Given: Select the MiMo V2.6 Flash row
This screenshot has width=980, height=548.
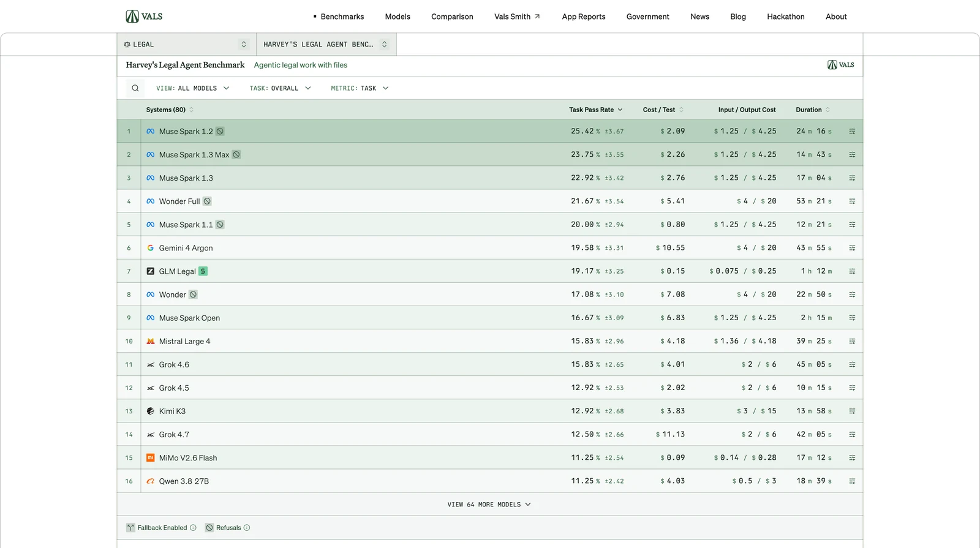Looking at the screenshot, I should coord(490,458).
